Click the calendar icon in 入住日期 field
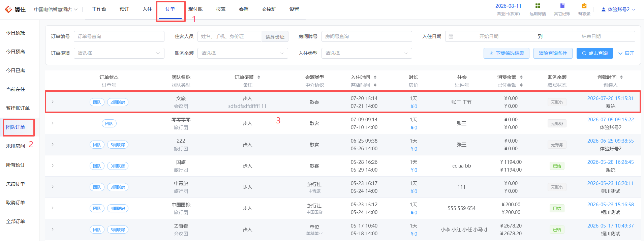 pyautogui.click(x=451, y=36)
